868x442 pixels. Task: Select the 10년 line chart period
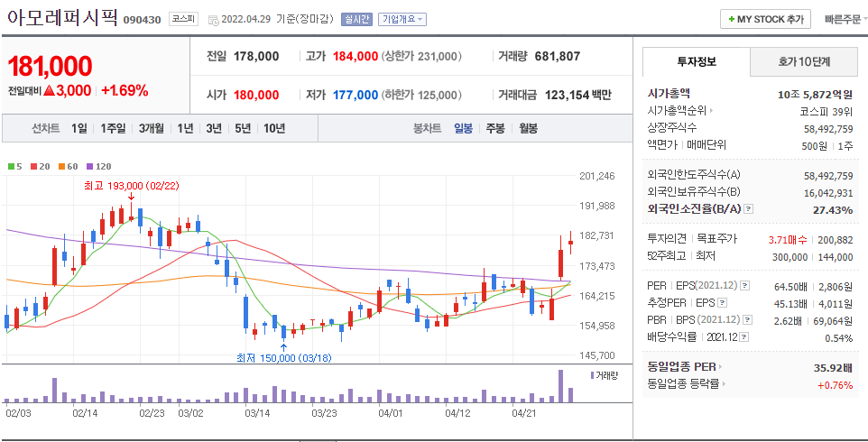click(274, 129)
